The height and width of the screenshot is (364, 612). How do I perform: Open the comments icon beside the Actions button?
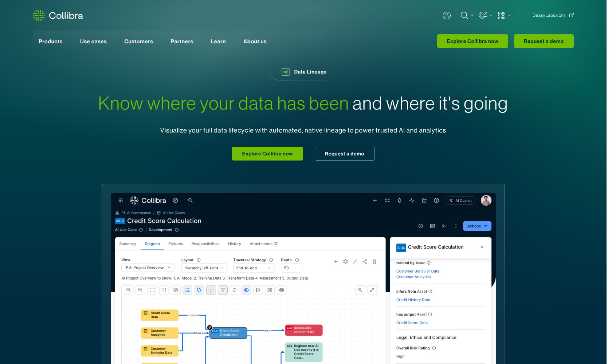coord(432,226)
